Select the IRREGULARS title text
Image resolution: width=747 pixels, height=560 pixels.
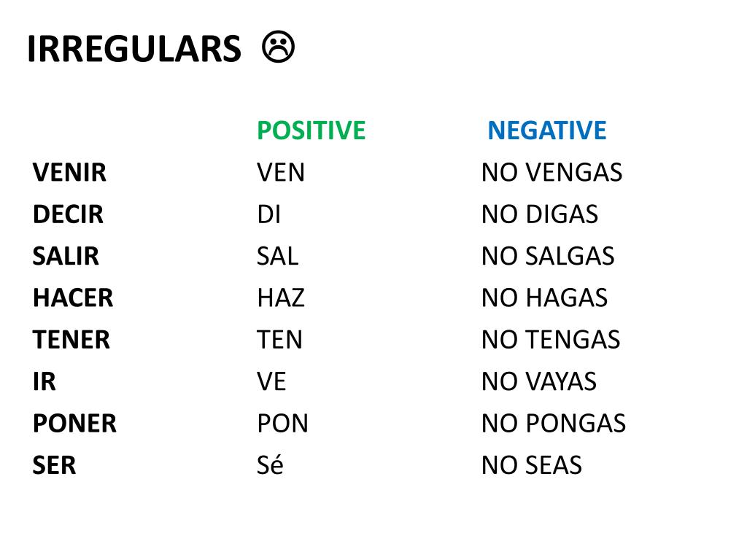pos(134,49)
